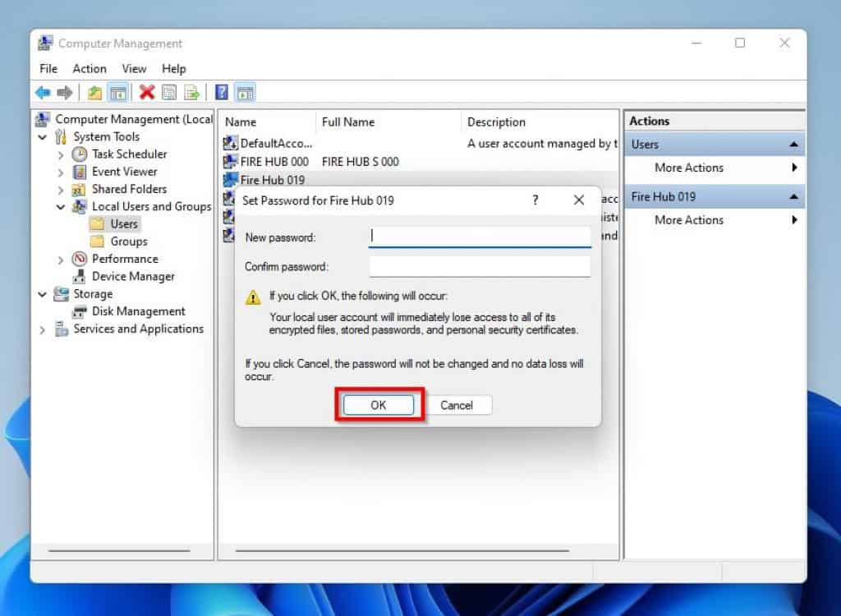
Task: Click the Task Scheduler clock icon
Action: [x=80, y=154]
